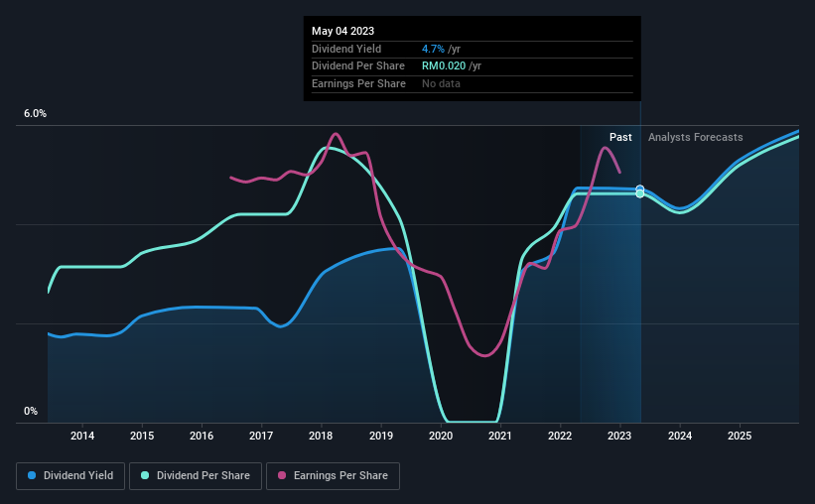
Task: Click the tooltip Earnings Per Share row label
Action: point(358,83)
